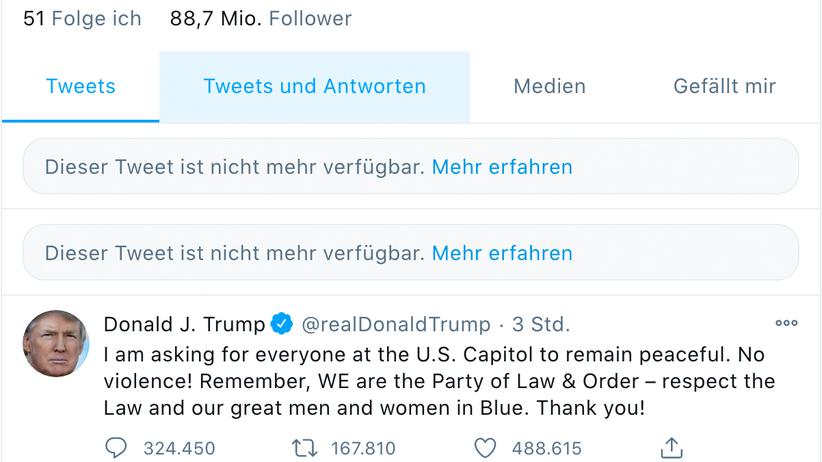The image size is (822, 462).
Task: Click the first 'Dieser Tweet ist nicht mehr verfügbar' notice
Action: [235, 167]
